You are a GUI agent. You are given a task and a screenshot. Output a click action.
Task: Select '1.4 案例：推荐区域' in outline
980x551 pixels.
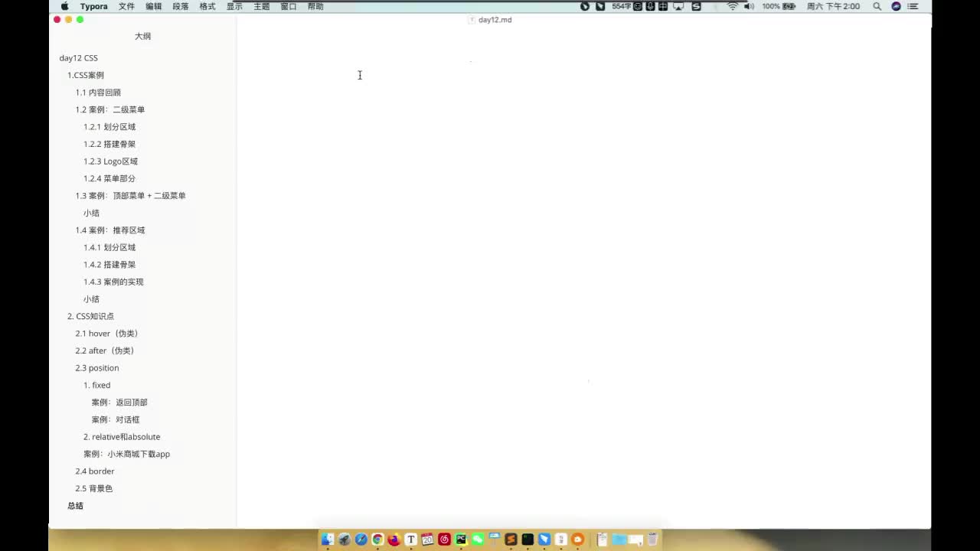point(110,230)
